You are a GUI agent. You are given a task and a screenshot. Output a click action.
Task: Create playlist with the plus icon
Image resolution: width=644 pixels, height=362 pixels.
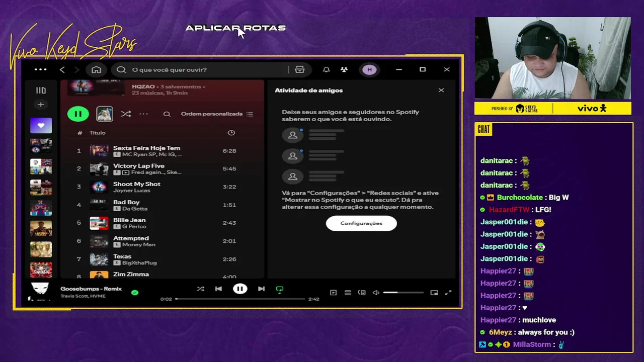pos(41,105)
